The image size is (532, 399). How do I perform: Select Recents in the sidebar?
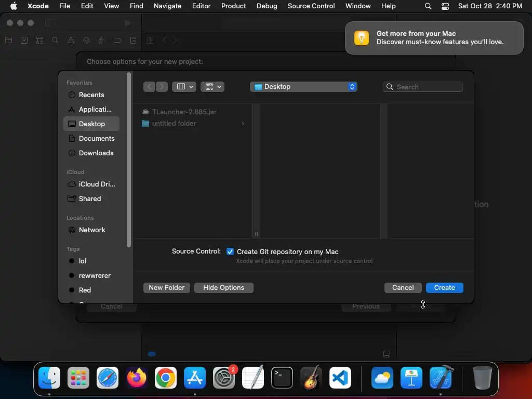coord(91,95)
